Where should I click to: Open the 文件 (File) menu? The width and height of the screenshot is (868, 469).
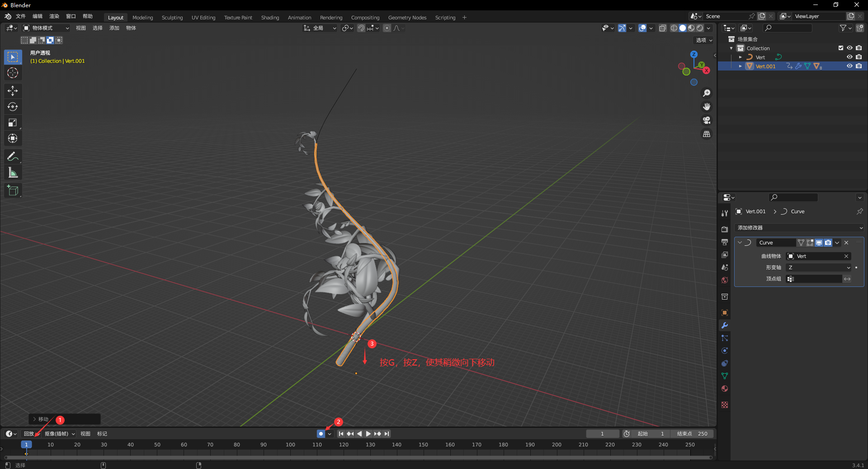coord(21,16)
